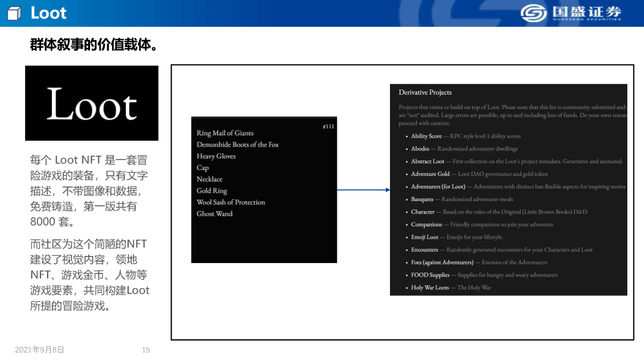Viewport: 644px width, 362px height.
Task: Click the paragraph starting 每个 Loot NFT
Action: tap(89, 191)
